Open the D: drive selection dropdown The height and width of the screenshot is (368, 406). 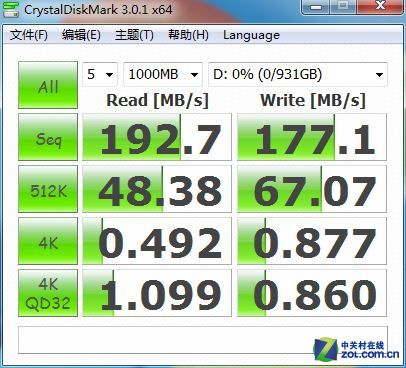pyautogui.click(x=298, y=74)
